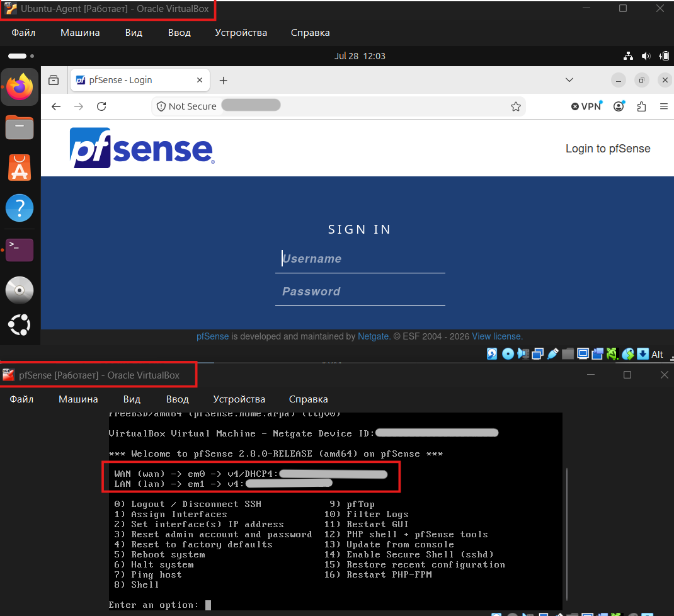Open the Jul 28 12:03 clock menu
This screenshot has height=616, width=674.
tap(360, 56)
